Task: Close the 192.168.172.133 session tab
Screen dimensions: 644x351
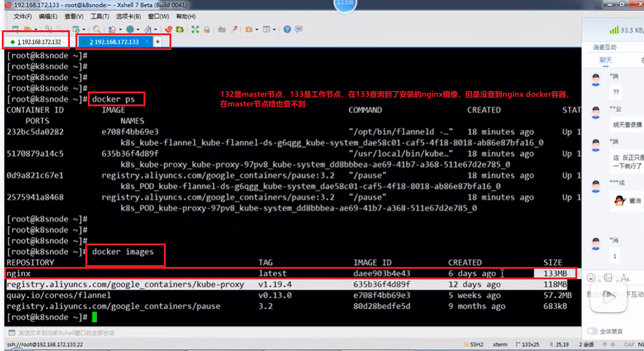Action: click(x=147, y=42)
